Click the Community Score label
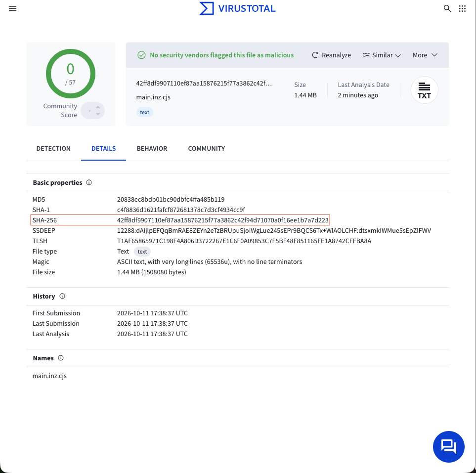Screen dimensions: 476x473 (x=60, y=111)
